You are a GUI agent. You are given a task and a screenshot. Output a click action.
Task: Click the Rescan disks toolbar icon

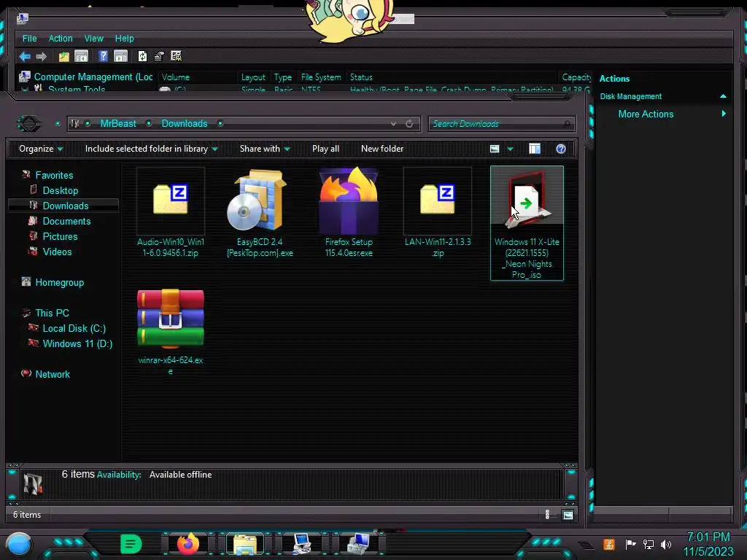click(159, 57)
